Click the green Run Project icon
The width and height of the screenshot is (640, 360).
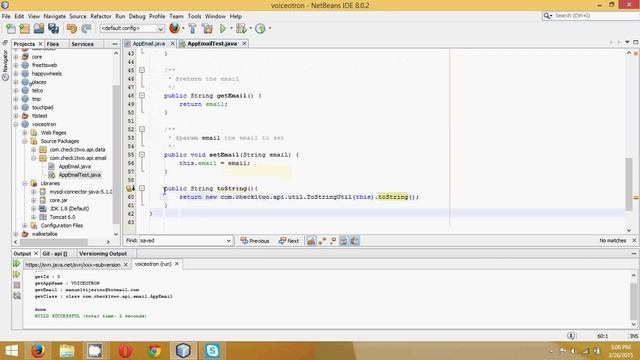tap(223, 28)
